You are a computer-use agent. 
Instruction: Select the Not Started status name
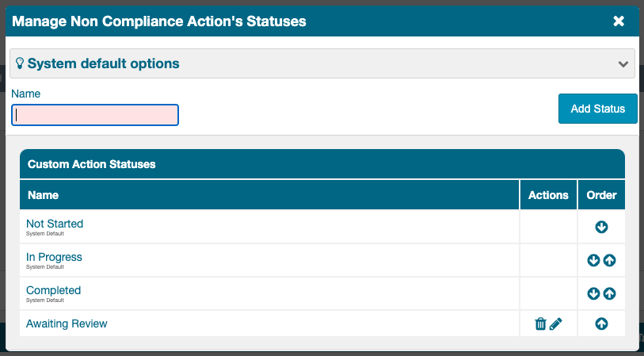point(55,224)
